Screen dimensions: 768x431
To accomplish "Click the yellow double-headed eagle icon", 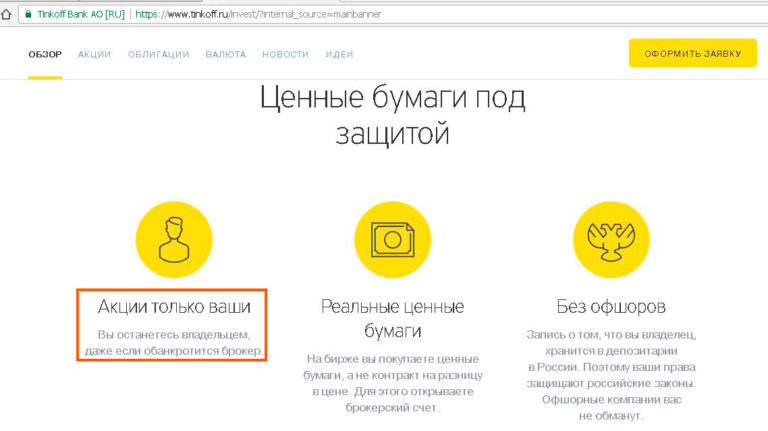I will (610, 239).
